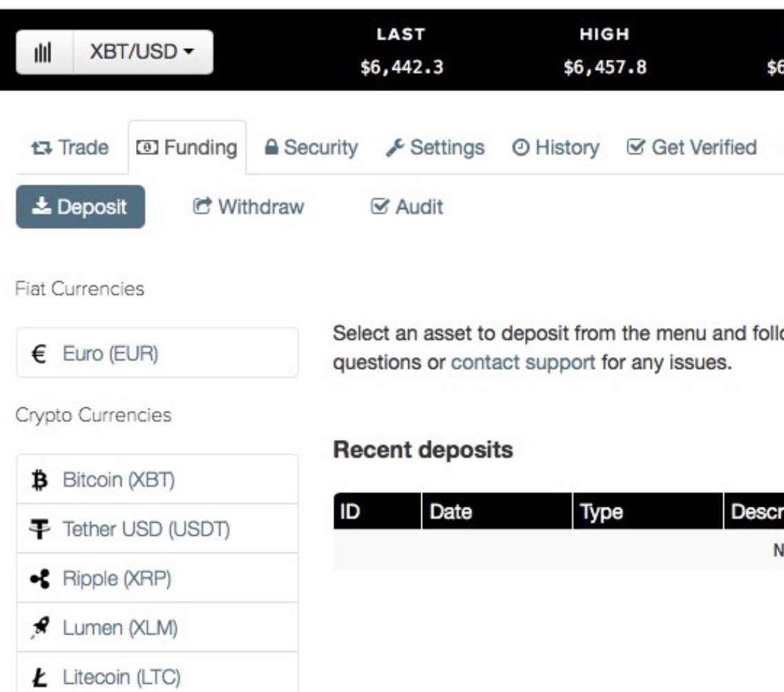
Task: Click the Deposit button
Action: coord(81,207)
